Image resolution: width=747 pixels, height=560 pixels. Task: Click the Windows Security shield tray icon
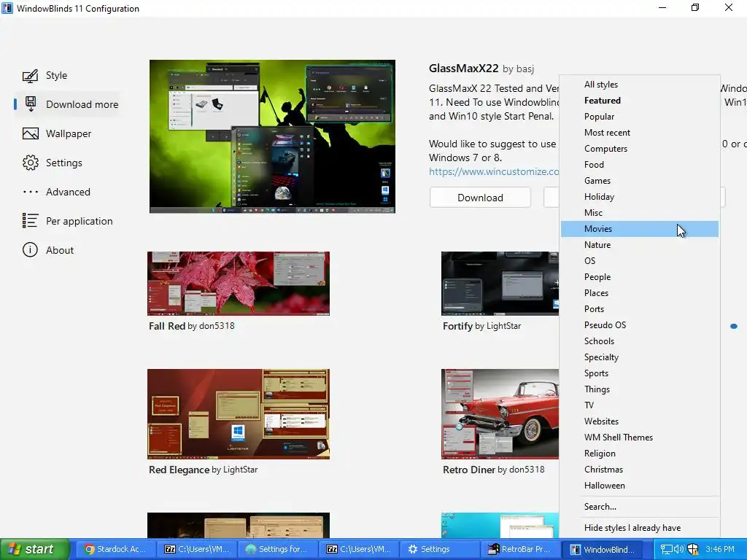pos(693,549)
